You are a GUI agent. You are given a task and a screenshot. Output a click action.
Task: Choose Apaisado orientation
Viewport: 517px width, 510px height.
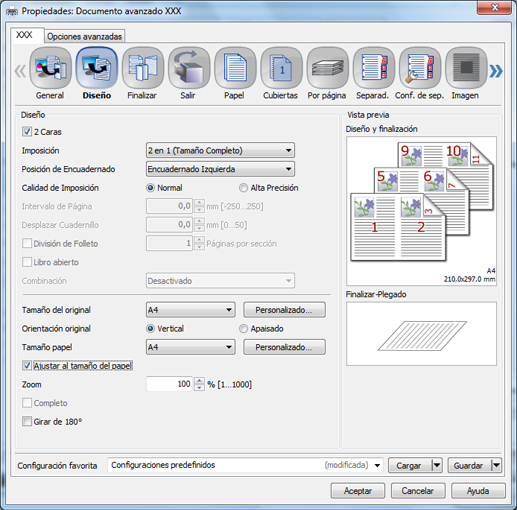pos(243,329)
